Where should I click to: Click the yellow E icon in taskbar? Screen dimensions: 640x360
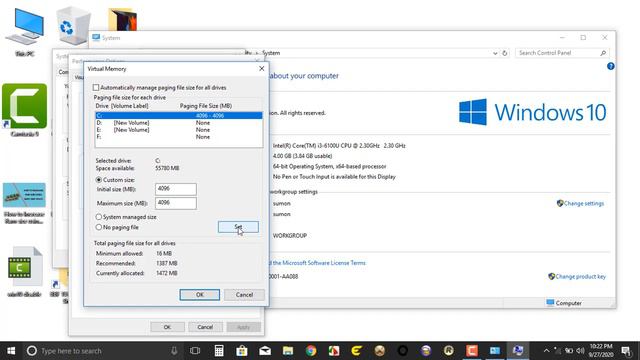coord(357,351)
